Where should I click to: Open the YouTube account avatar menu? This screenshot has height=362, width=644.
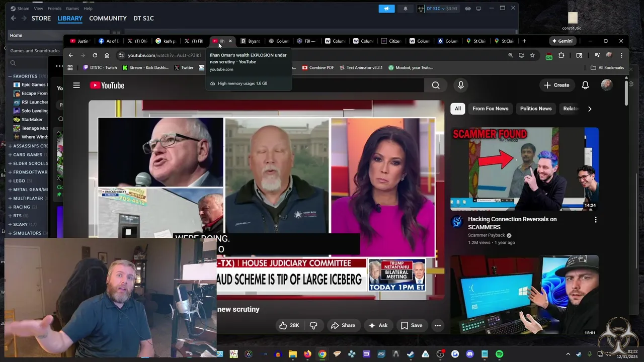coord(607,85)
